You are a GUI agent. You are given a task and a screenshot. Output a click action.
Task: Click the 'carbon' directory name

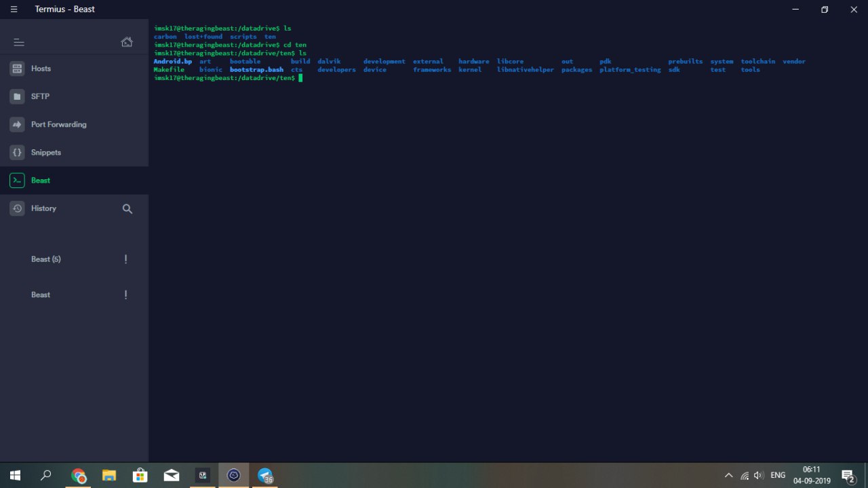tap(165, 36)
